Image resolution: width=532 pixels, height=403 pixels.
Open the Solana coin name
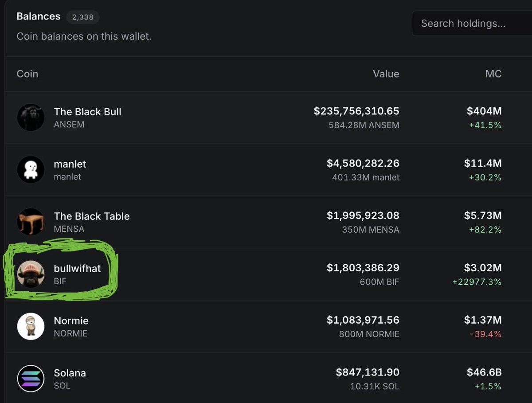point(70,373)
